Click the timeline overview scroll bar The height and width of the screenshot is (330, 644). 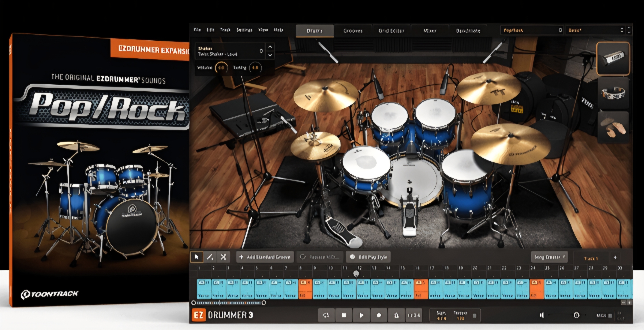(x=228, y=303)
